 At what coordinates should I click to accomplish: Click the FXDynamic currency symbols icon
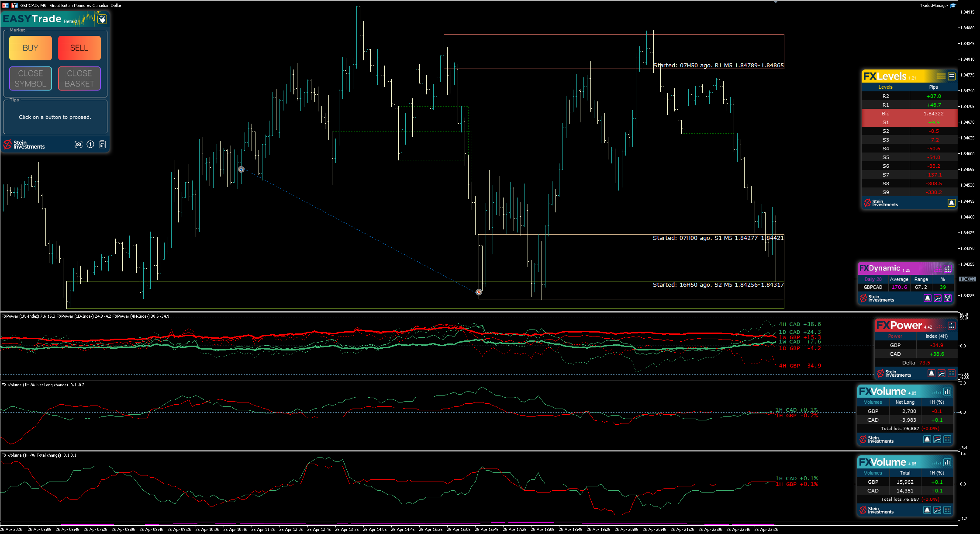(948, 298)
